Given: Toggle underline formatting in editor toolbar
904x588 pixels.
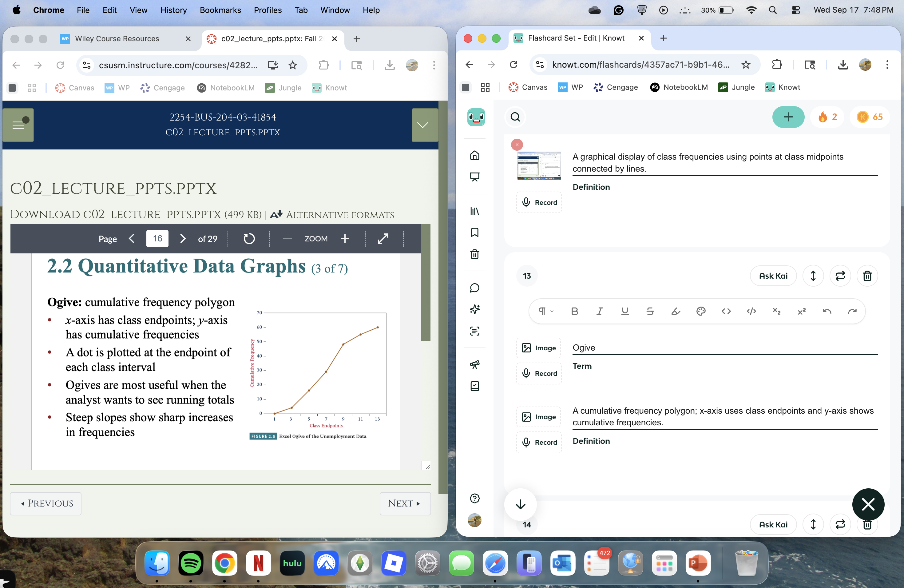Looking at the screenshot, I should click(625, 312).
